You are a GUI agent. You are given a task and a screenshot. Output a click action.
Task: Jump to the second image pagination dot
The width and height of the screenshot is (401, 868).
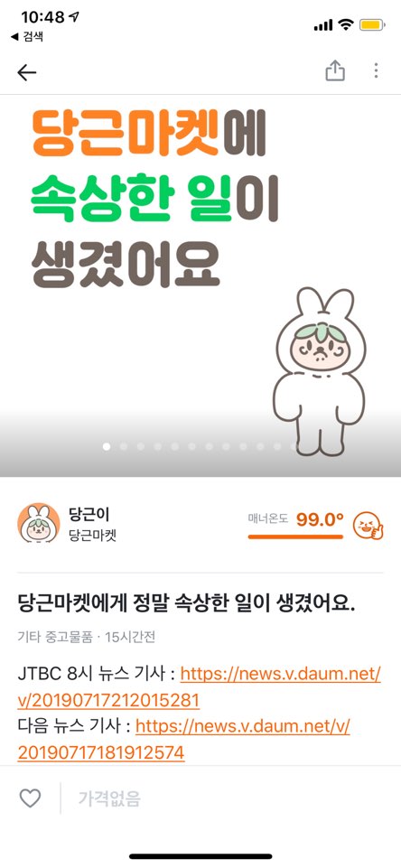[124, 446]
